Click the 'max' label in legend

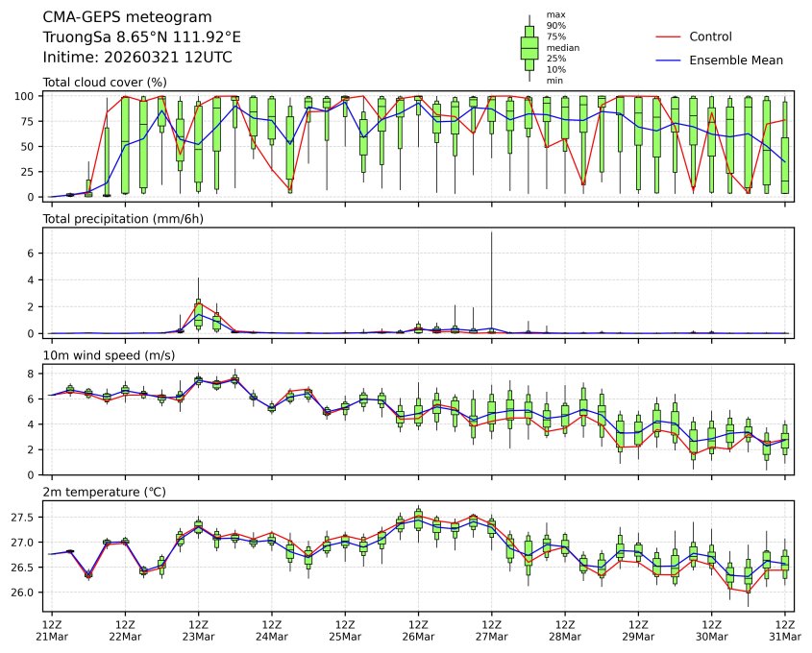555,15
